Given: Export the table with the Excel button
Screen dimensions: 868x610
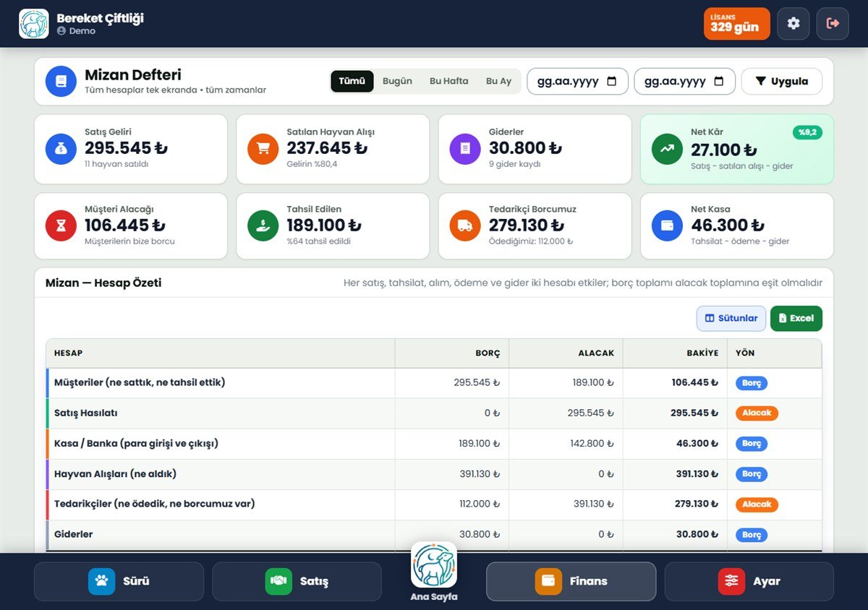Looking at the screenshot, I should pyautogui.click(x=796, y=318).
